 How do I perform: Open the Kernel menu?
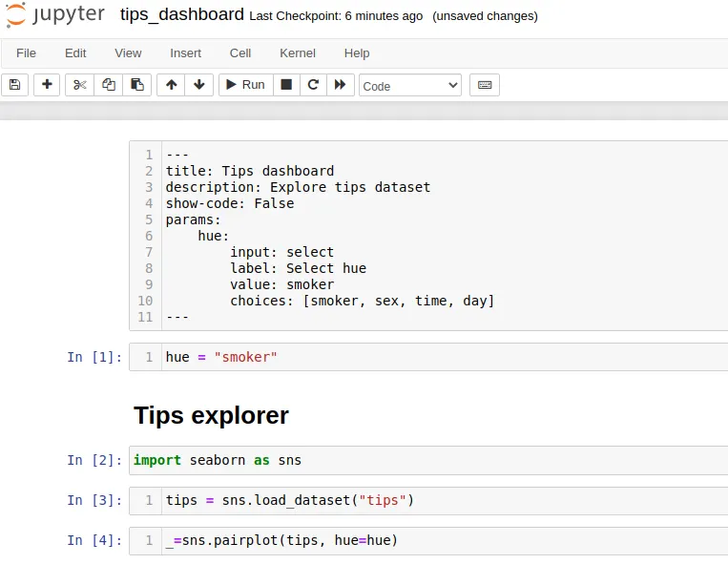tap(298, 53)
